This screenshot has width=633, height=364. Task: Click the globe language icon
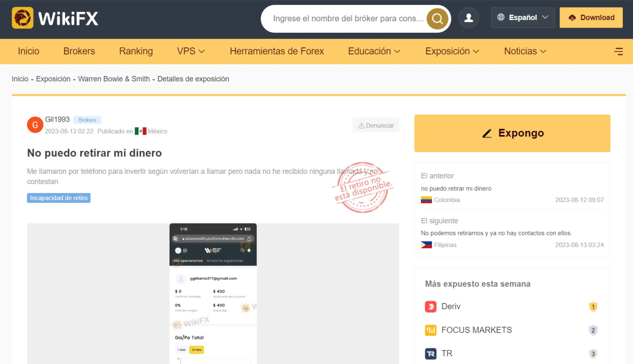pos(501,17)
